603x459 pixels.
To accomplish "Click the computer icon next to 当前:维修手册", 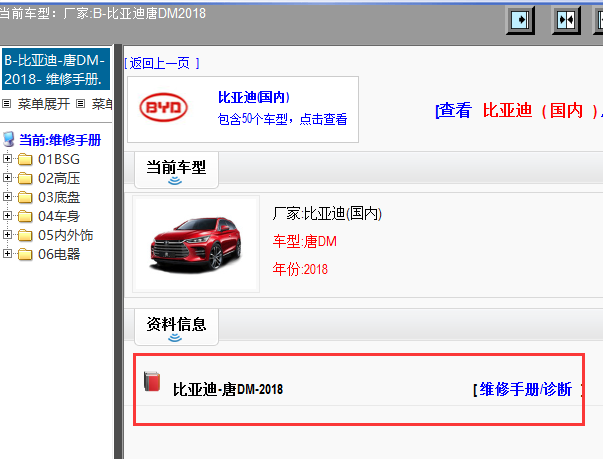I will (x=9, y=140).
